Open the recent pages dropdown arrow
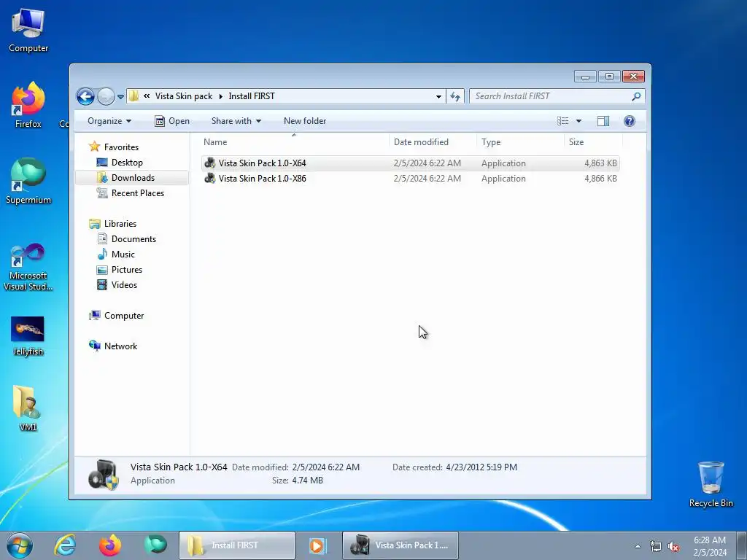This screenshot has width=747, height=560. pyautogui.click(x=120, y=97)
